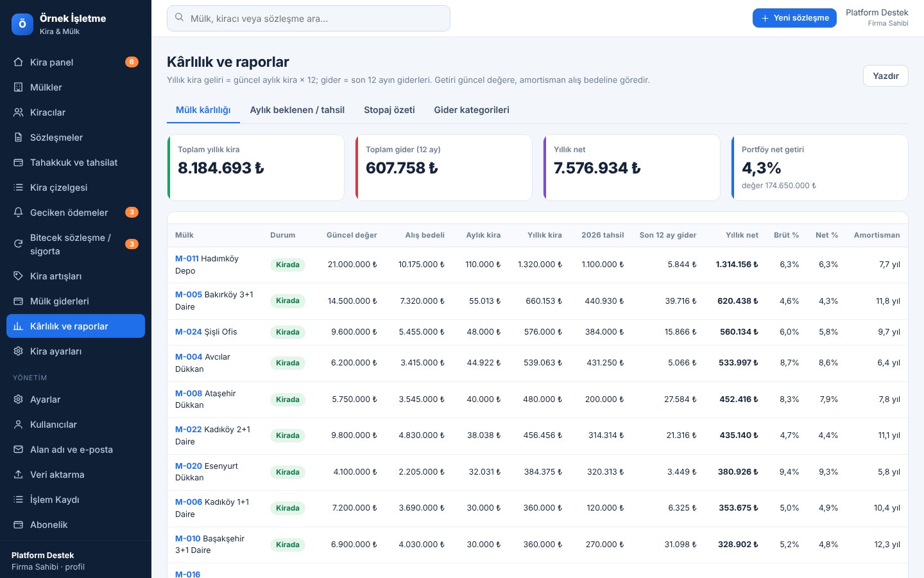This screenshot has width=924, height=578.
Task: Click the Geciken ödemeler bell icon
Action: point(18,213)
